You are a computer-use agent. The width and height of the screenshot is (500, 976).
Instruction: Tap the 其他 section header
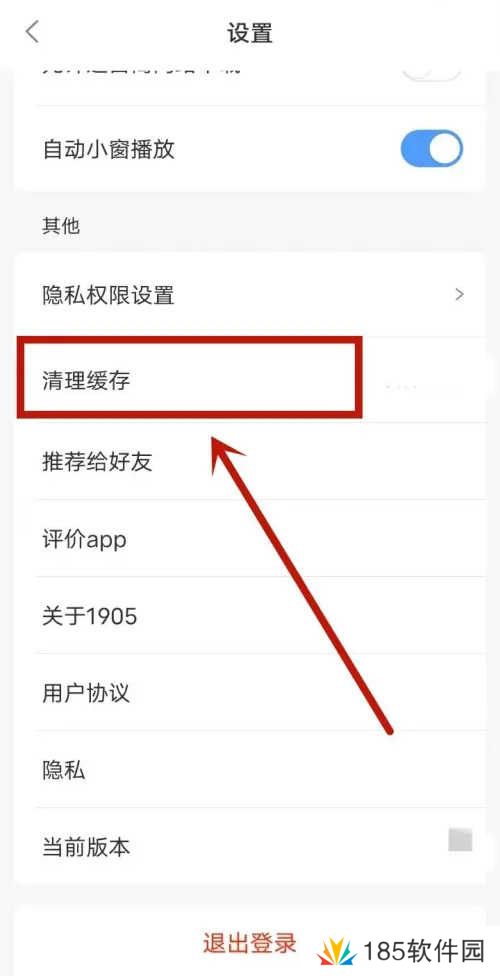(60, 225)
